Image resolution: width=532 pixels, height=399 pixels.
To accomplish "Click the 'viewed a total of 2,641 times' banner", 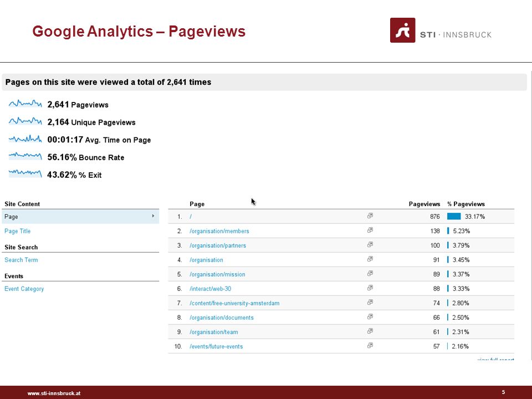I will (x=264, y=82).
